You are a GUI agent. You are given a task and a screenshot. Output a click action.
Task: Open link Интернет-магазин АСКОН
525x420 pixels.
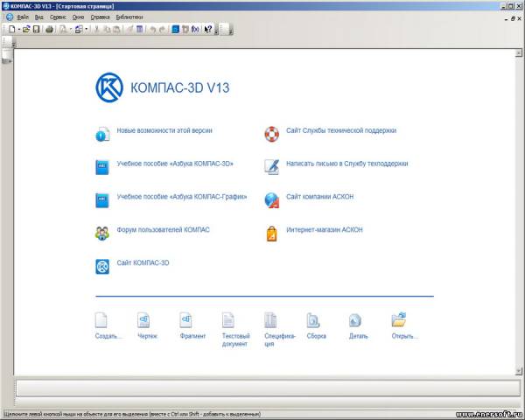324,230
